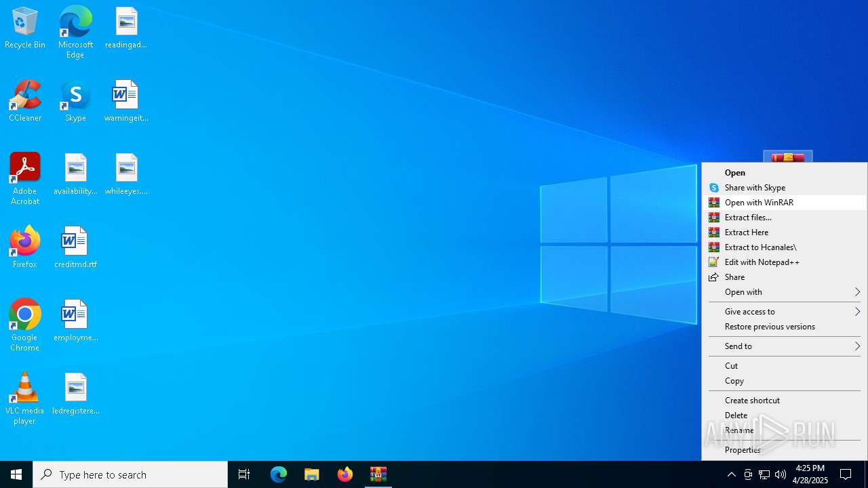
Task: Open File Explorer from the taskbar
Action: click(312, 474)
